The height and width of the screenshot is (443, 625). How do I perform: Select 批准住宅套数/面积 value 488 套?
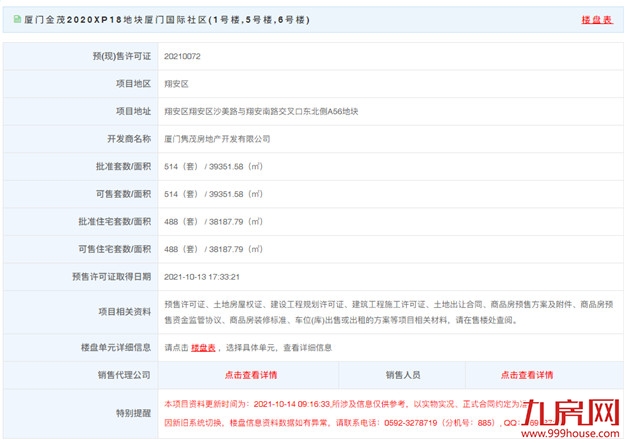tap(213, 221)
